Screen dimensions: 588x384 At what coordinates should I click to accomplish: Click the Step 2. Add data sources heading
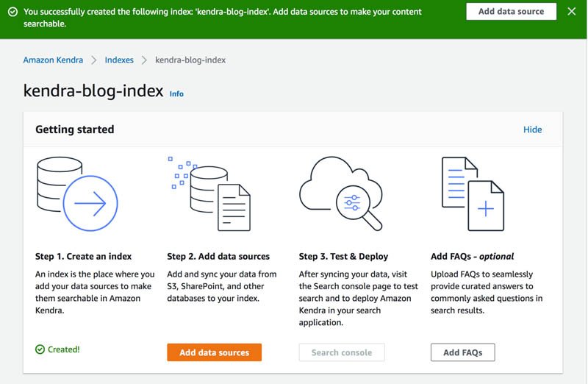point(218,257)
